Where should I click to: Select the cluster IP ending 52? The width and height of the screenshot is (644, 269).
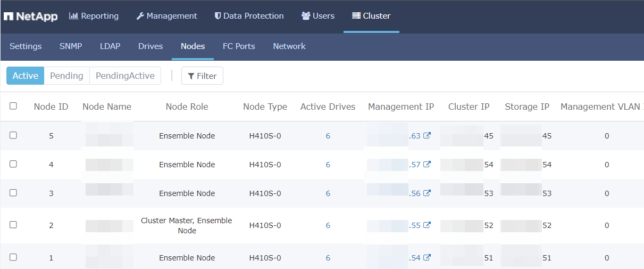pyautogui.click(x=467, y=225)
